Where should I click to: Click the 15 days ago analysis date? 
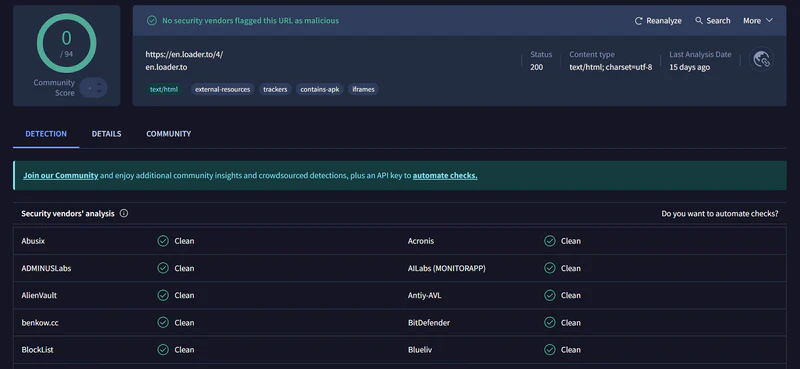[x=689, y=67]
